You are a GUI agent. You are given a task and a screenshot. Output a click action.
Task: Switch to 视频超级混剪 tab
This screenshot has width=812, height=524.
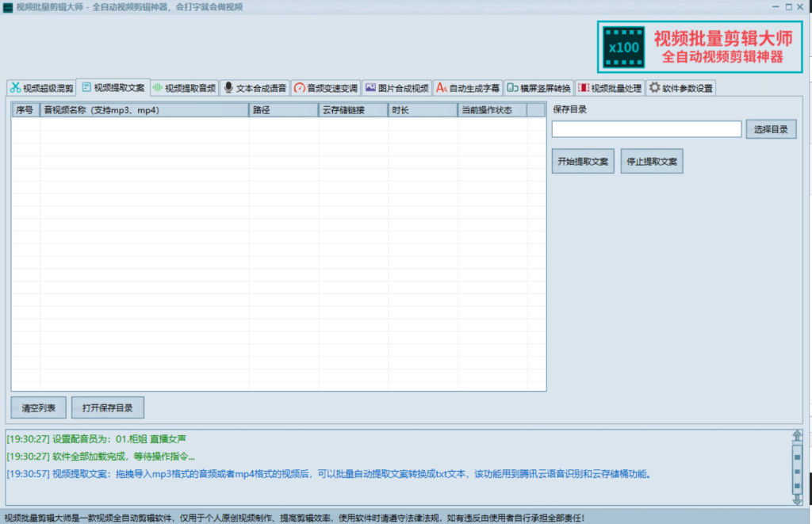pos(42,87)
